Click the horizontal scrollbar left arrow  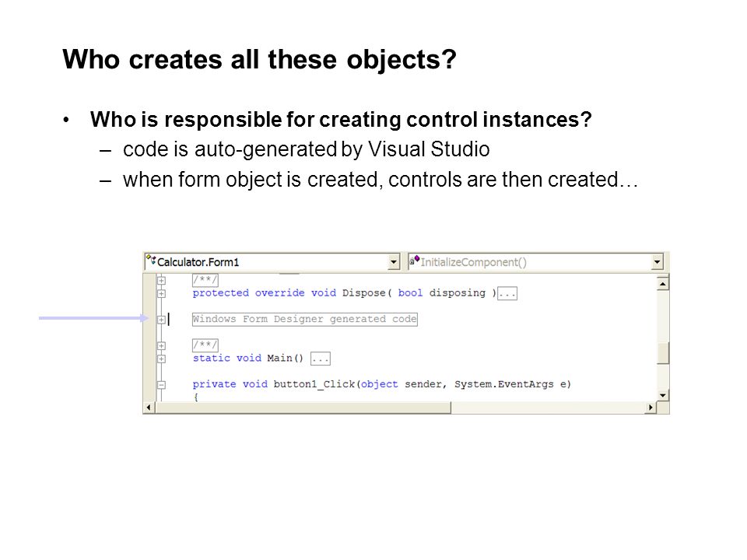point(149,407)
